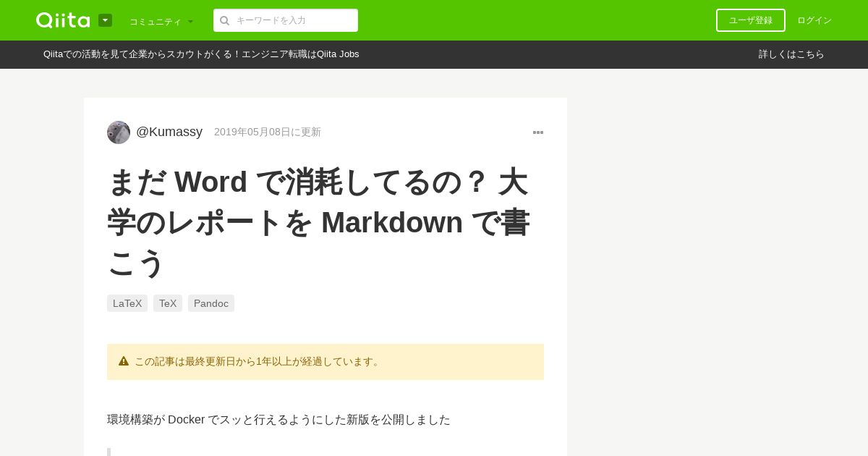Click the article title heading
The width and height of the screenshot is (868, 456).
point(318,221)
